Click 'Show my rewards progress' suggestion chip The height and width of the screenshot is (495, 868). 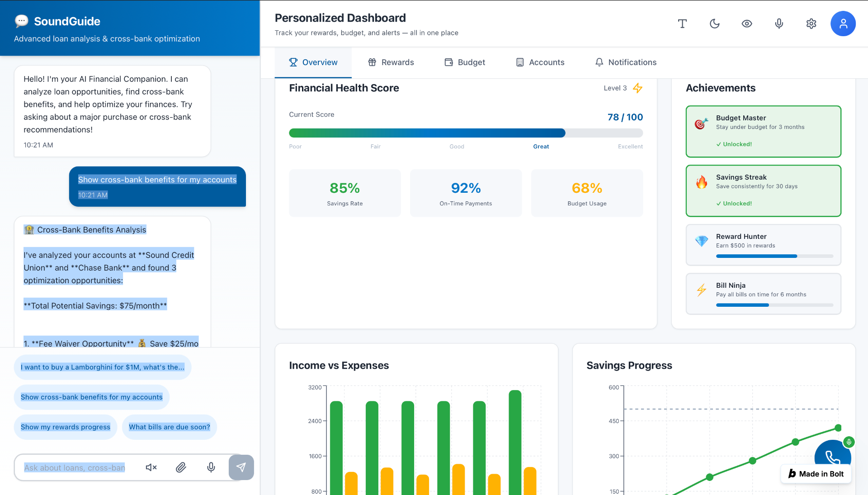point(65,427)
